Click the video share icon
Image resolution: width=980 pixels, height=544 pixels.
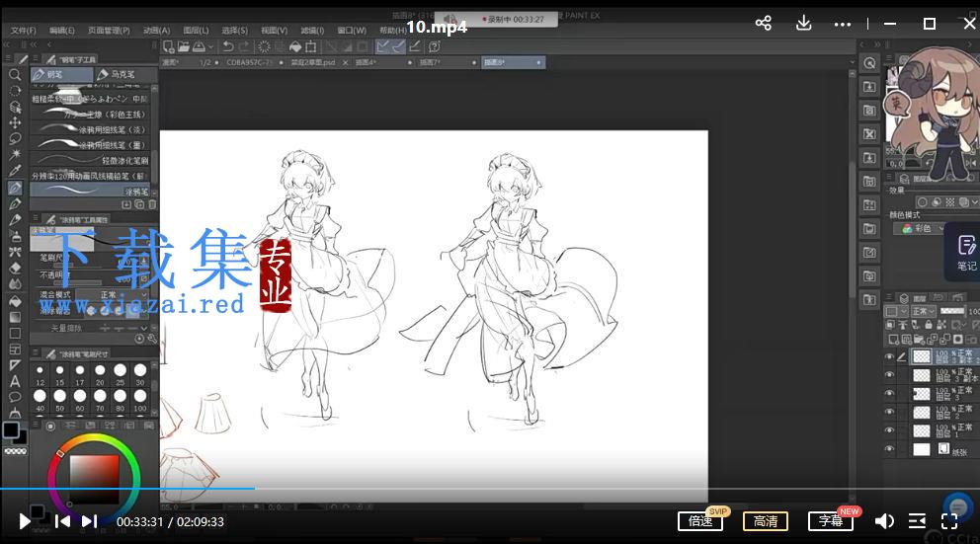point(763,23)
